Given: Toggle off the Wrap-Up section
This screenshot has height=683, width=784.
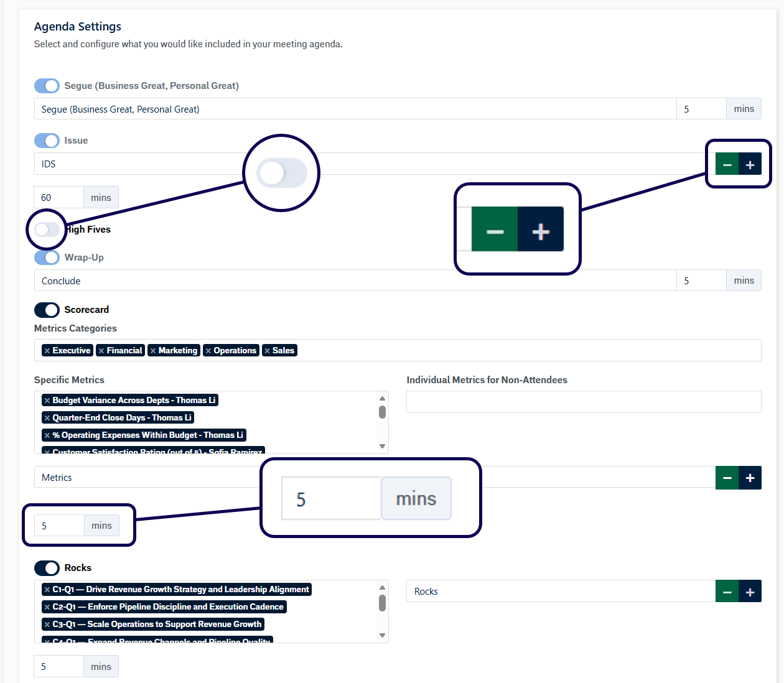Looking at the screenshot, I should [x=47, y=258].
